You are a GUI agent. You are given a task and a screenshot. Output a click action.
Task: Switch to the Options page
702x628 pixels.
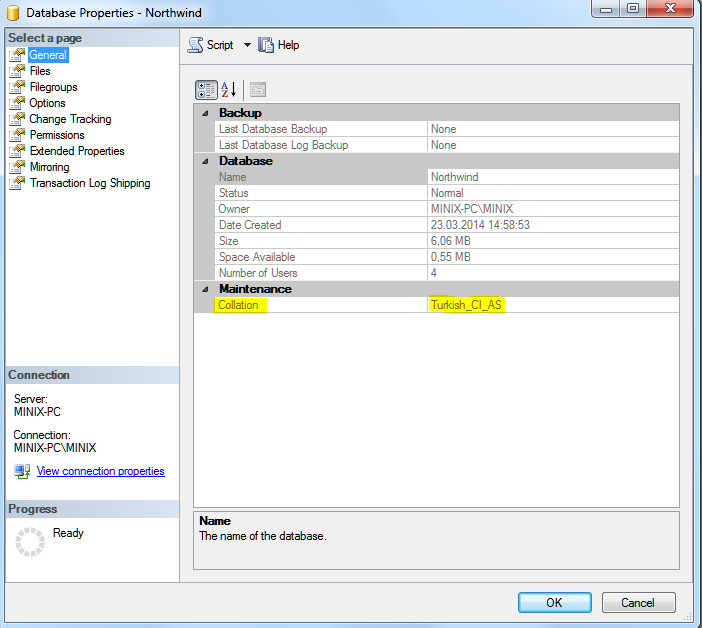[x=47, y=103]
